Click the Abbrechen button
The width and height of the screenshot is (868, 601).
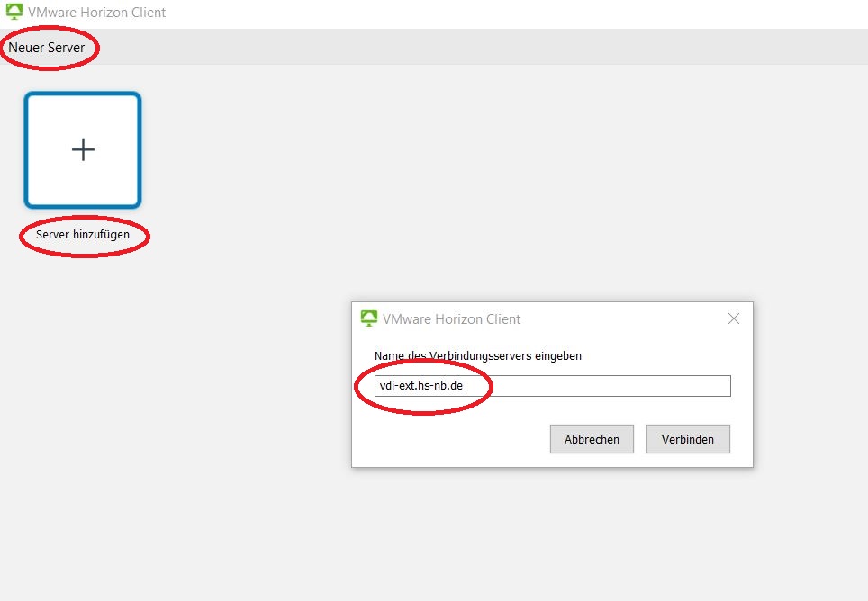pyautogui.click(x=592, y=440)
